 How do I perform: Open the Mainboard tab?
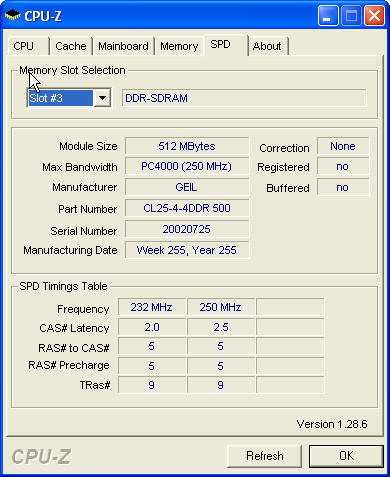[x=123, y=46]
